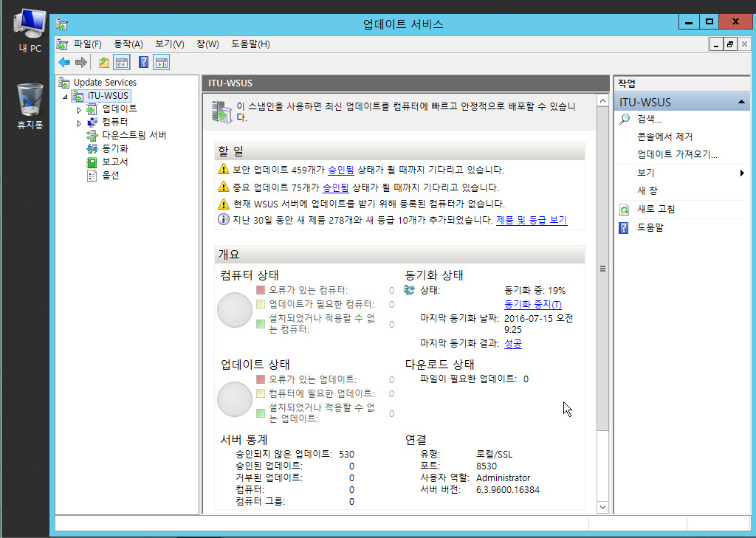
Task: Click the Help question mark toolbar icon
Action: pos(144,63)
